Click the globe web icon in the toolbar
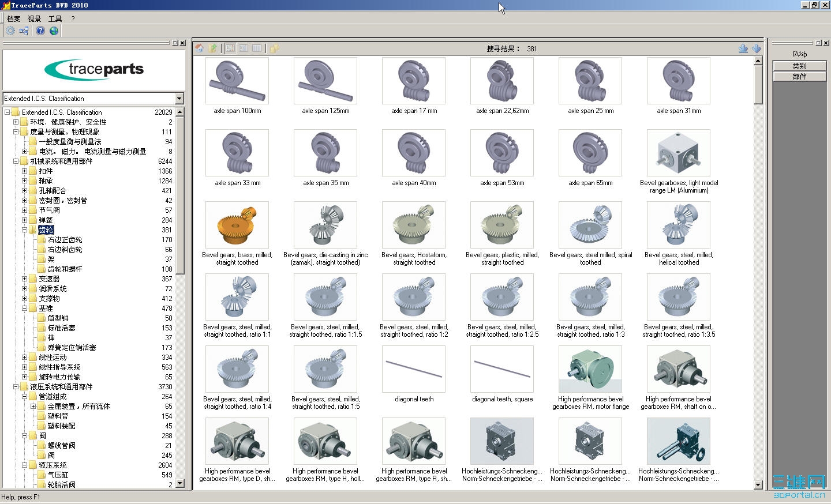Viewport: 831px width, 504px height. (54, 31)
